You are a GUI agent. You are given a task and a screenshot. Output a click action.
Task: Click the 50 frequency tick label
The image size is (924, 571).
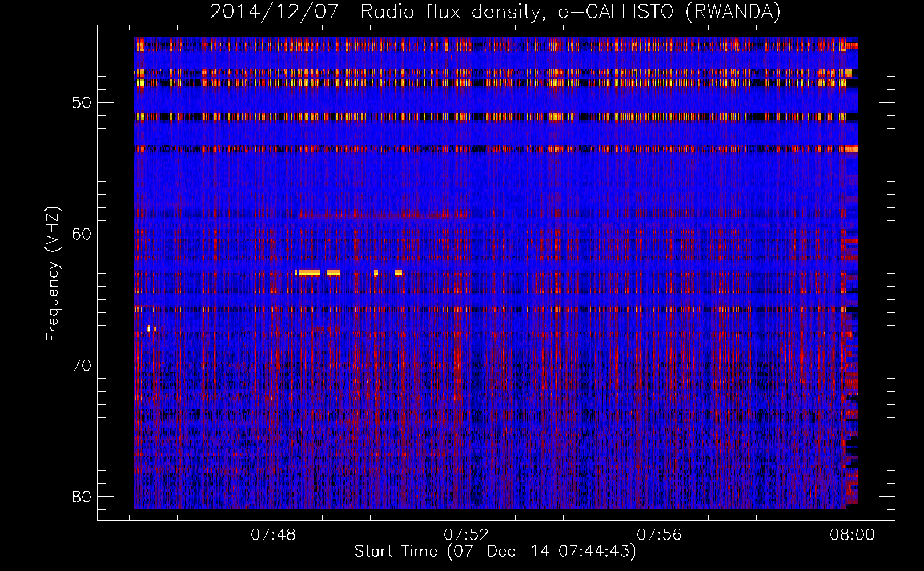[x=82, y=103]
